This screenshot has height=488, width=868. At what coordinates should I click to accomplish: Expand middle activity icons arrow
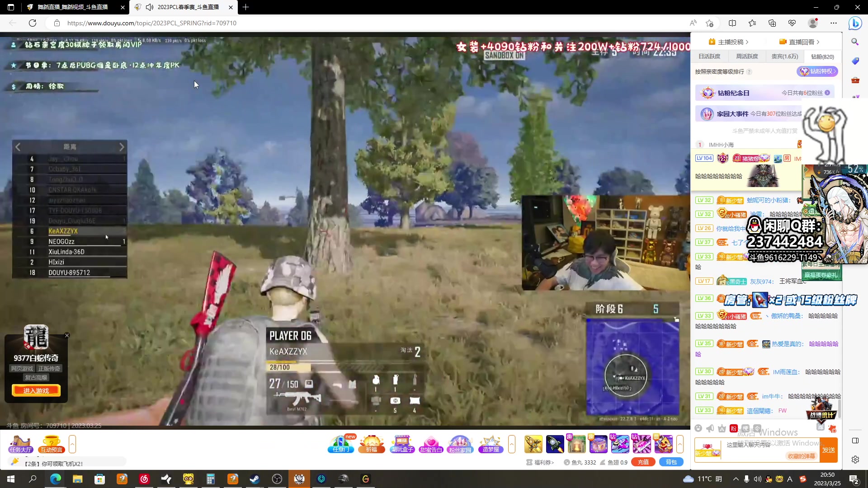(x=511, y=444)
